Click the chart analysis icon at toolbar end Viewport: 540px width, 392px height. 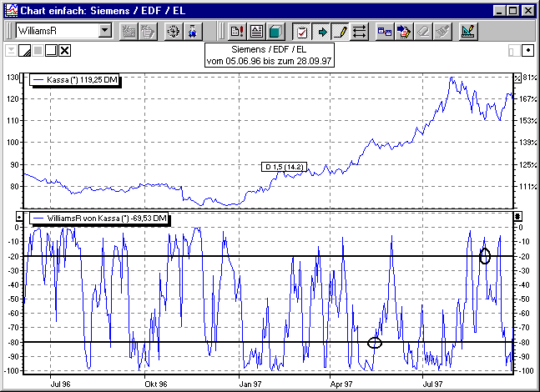(x=468, y=32)
